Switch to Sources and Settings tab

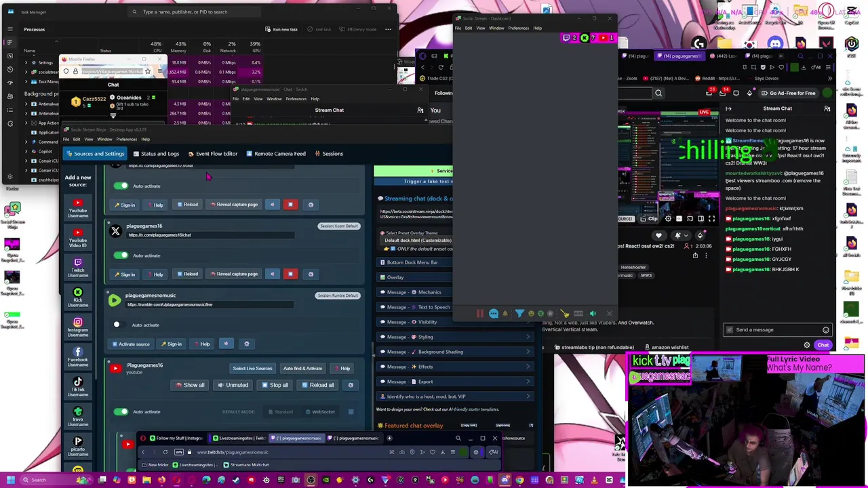click(94, 154)
